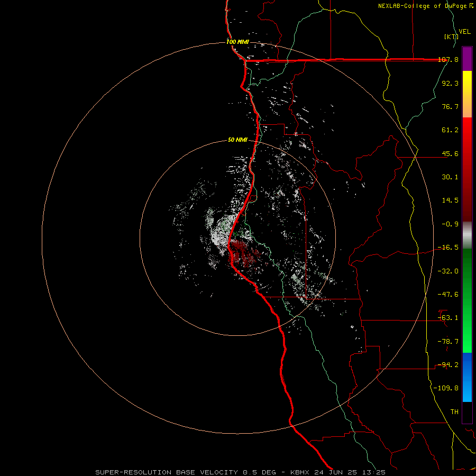
Task: Click the 45.6 legend value
Action: 450,153
